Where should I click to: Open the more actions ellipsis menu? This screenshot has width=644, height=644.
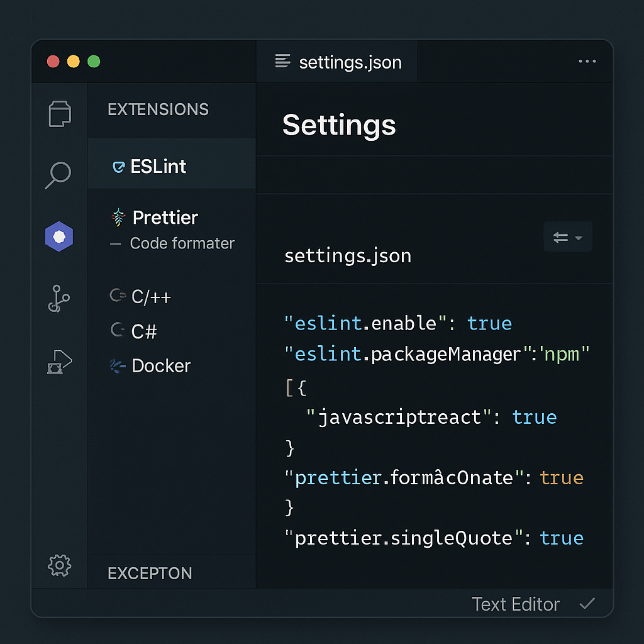click(x=587, y=61)
